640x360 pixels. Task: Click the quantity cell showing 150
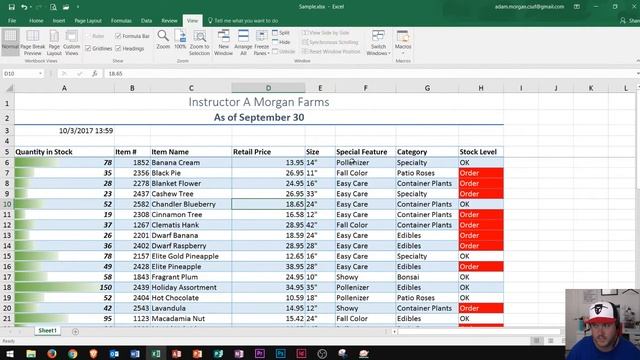[64, 287]
